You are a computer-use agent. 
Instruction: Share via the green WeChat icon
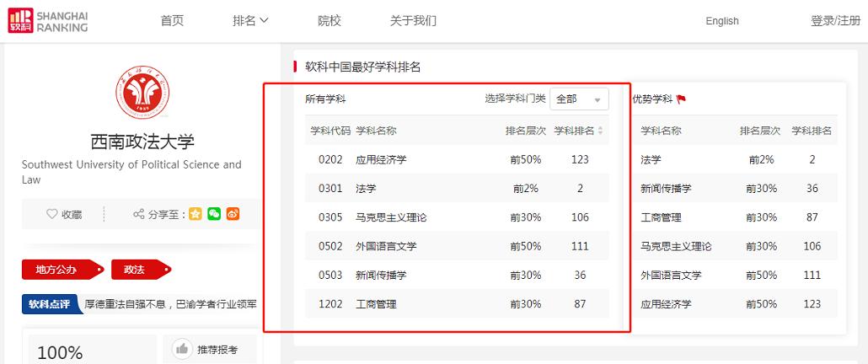point(214,213)
